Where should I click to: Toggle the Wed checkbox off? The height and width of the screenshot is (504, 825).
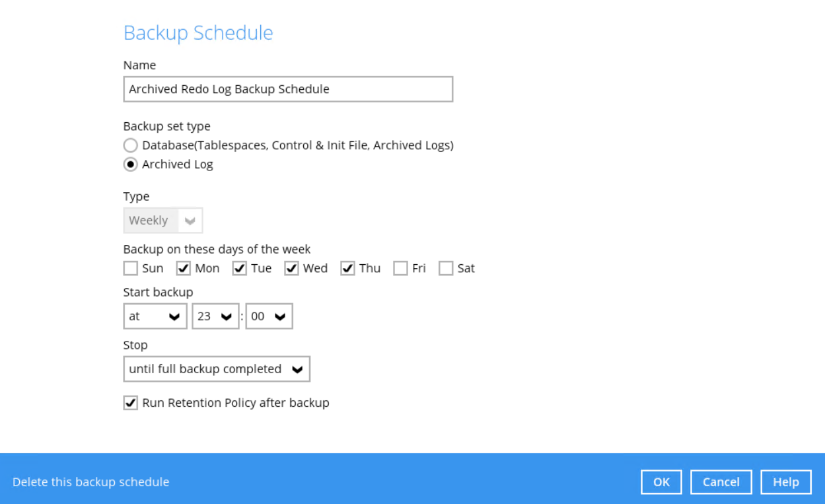coord(292,269)
